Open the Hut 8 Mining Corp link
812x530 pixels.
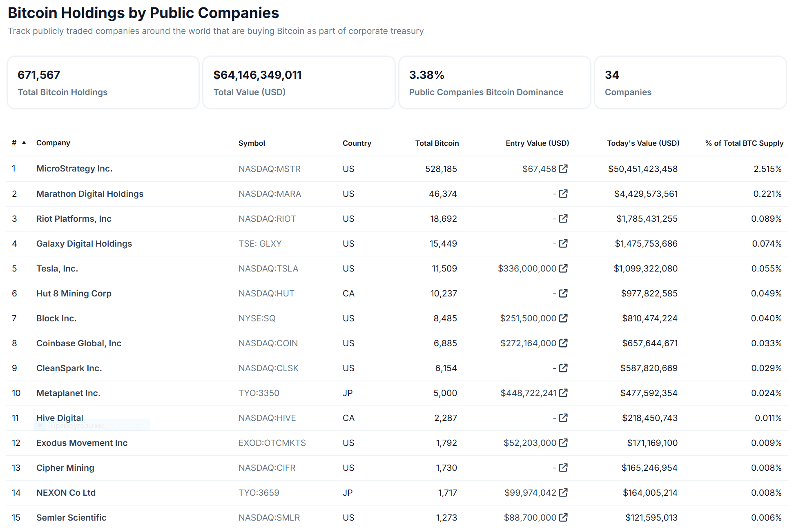[74, 294]
